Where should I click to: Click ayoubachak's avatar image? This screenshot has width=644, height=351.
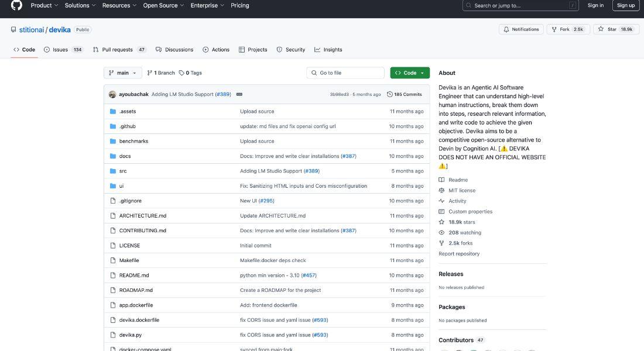(112, 94)
